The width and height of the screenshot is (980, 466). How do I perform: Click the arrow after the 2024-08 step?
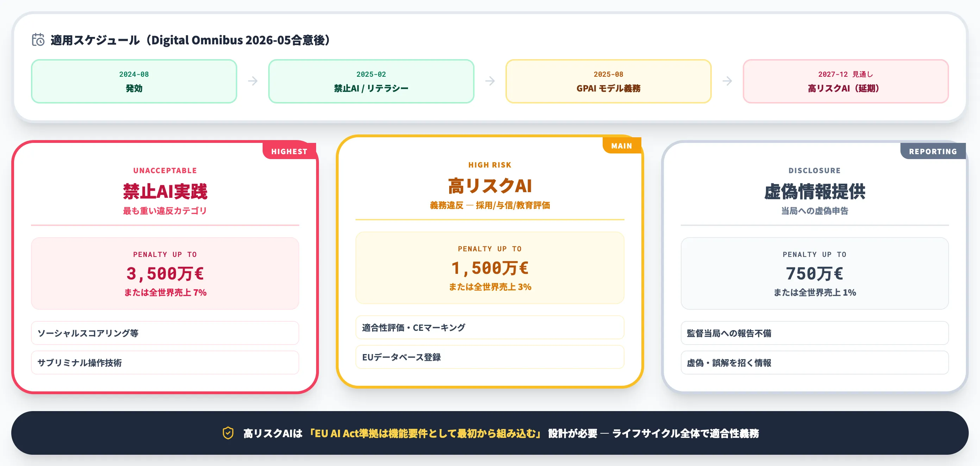tap(253, 81)
